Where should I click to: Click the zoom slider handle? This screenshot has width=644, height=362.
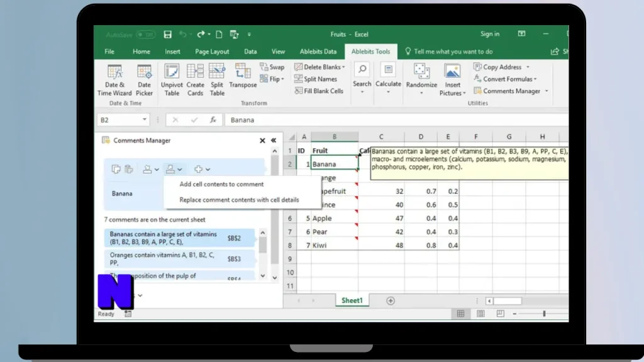(x=545, y=314)
